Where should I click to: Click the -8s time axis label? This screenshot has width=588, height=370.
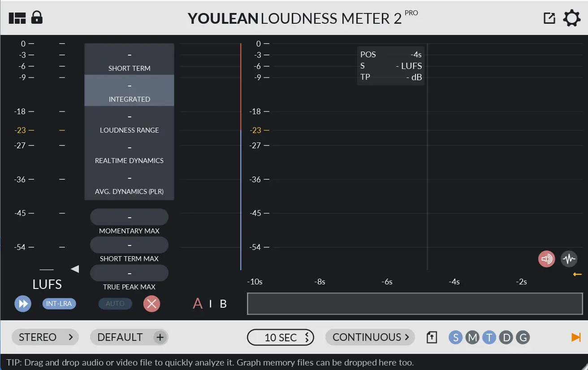pos(320,282)
